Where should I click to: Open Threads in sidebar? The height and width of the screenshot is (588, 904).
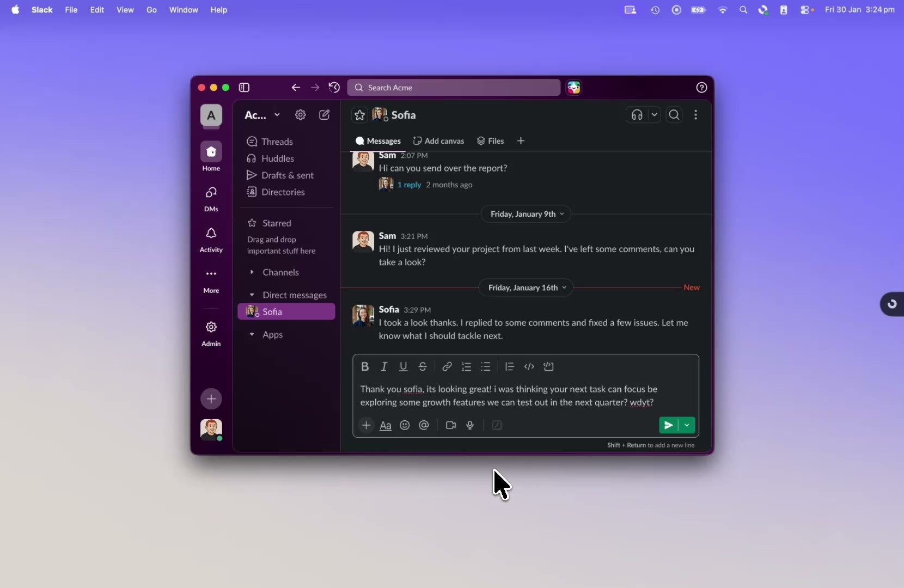point(286,142)
